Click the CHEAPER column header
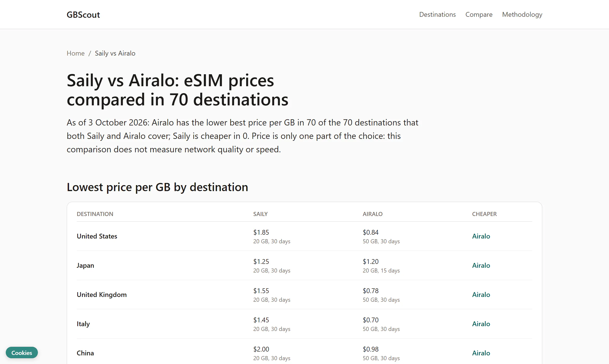This screenshot has height=364, width=609. coord(484,214)
